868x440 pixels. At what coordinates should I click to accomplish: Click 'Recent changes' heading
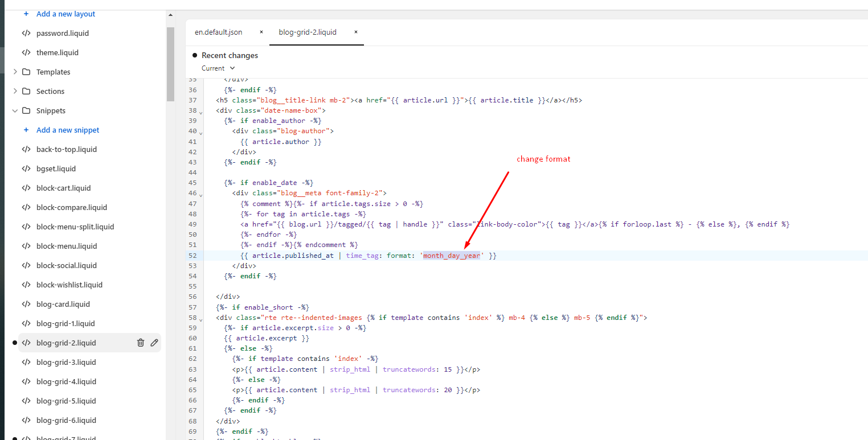tap(230, 55)
